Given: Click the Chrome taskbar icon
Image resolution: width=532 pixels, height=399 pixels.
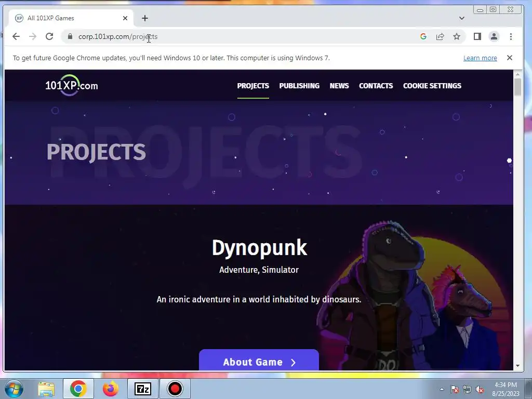Looking at the screenshot, I should (x=78, y=389).
